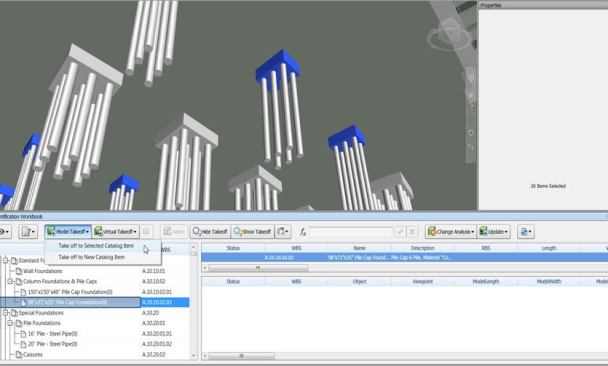
Task: Open the export/print dropdown icon
Action: coord(525,231)
